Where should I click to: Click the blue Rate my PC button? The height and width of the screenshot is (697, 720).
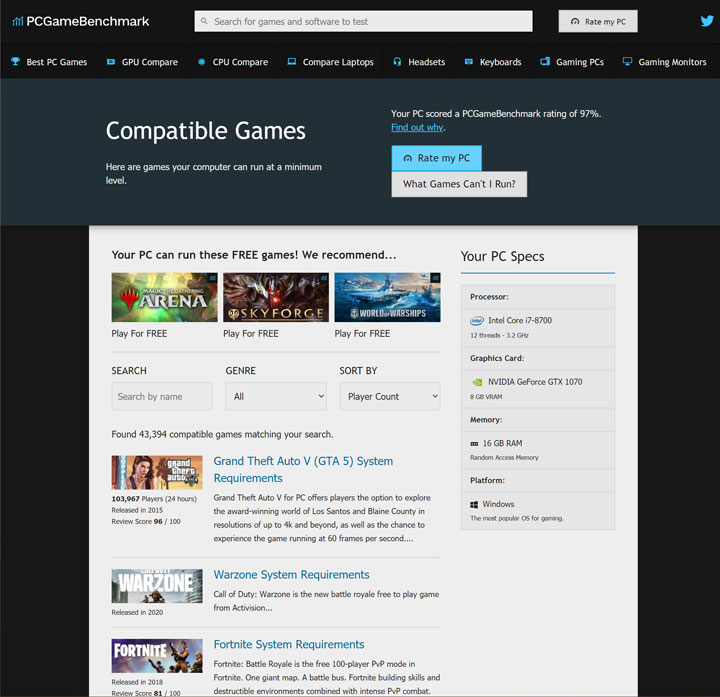(x=436, y=158)
